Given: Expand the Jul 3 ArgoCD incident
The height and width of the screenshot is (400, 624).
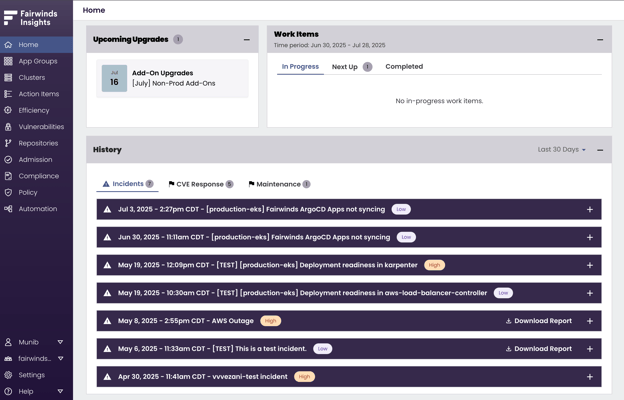Looking at the screenshot, I should (x=590, y=209).
